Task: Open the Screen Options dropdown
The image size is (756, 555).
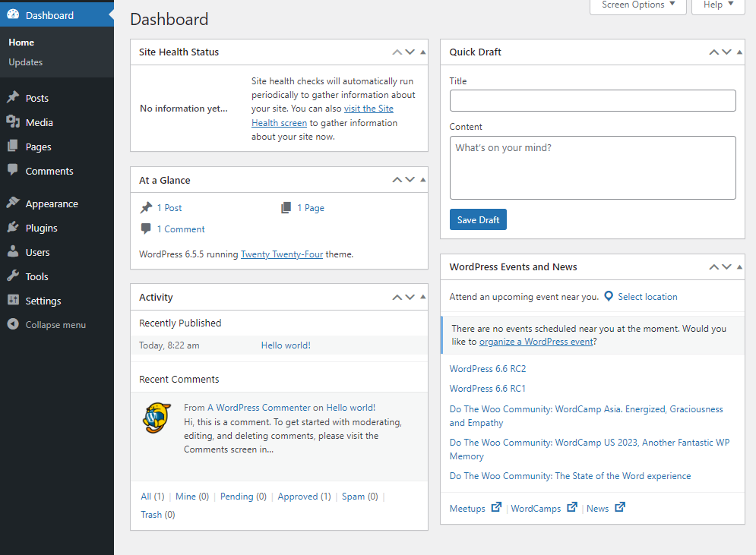Action: 637,6
